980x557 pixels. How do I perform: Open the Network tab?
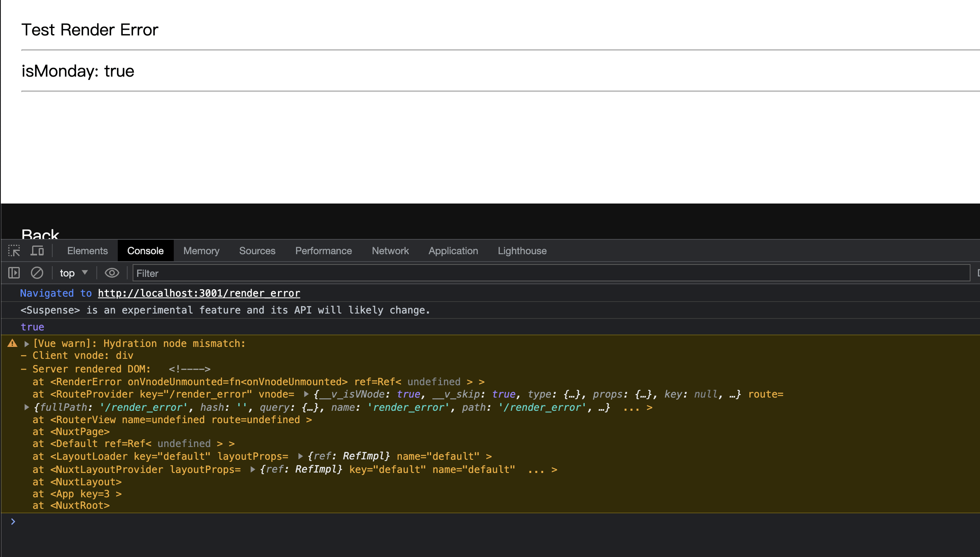pos(390,250)
